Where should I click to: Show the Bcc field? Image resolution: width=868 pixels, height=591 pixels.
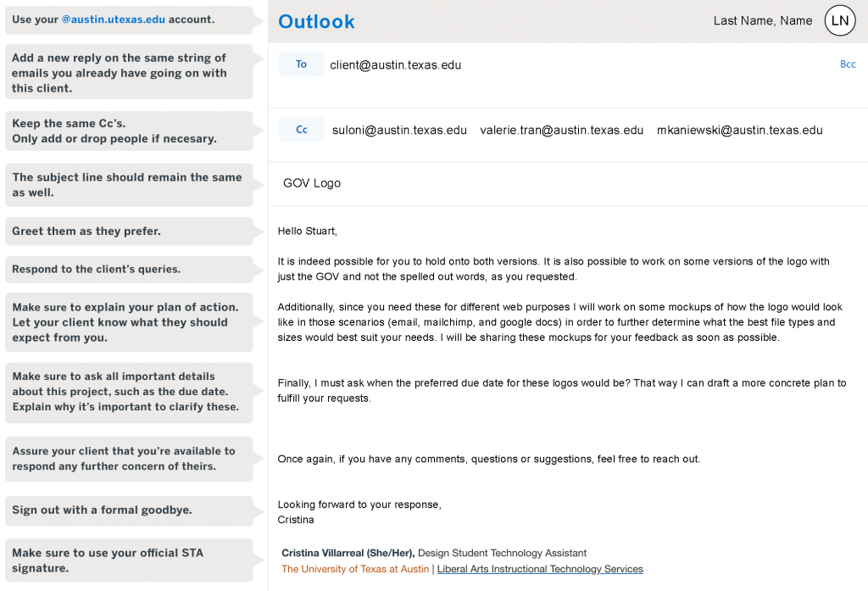point(848,64)
